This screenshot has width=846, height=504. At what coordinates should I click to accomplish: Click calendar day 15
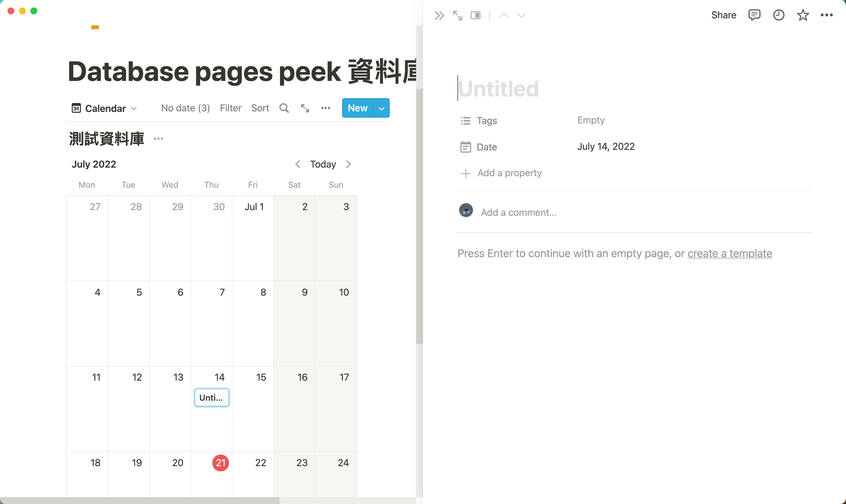point(253,409)
